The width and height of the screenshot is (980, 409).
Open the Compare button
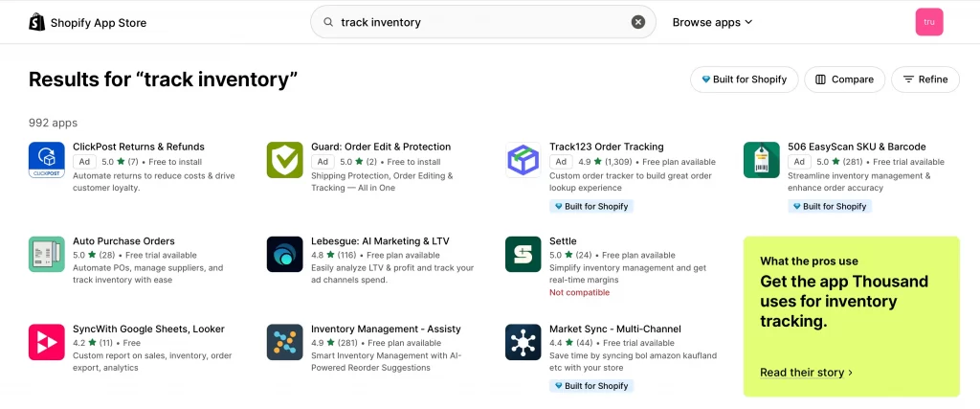(x=844, y=80)
